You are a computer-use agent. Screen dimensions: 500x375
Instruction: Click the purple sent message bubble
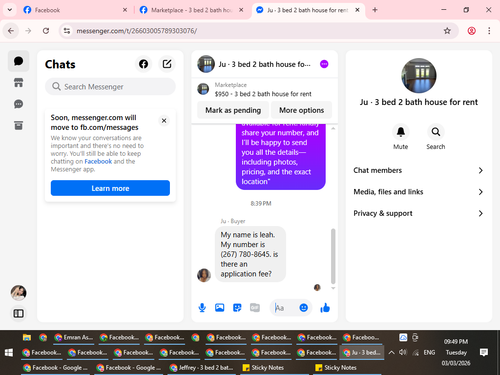(x=280, y=157)
